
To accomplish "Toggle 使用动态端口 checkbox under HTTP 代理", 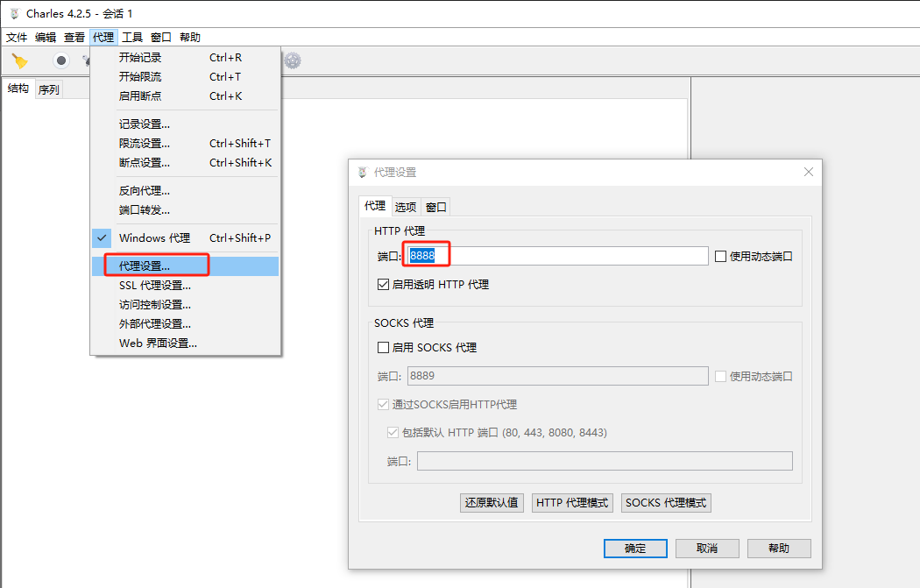I will [720, 257].
